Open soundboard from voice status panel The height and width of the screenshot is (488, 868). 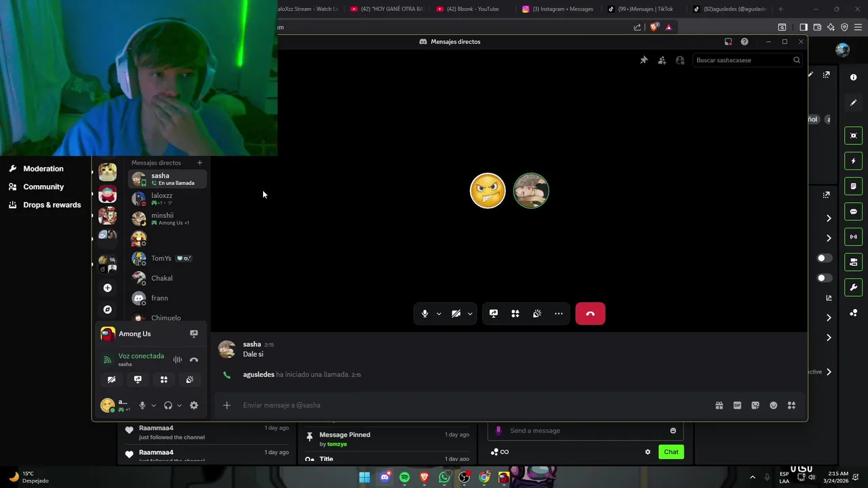[190, 380]
